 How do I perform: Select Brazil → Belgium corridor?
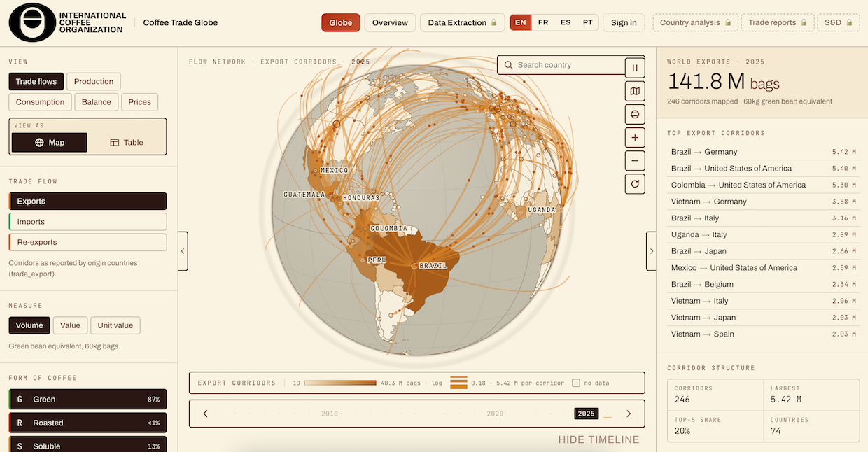764,284
